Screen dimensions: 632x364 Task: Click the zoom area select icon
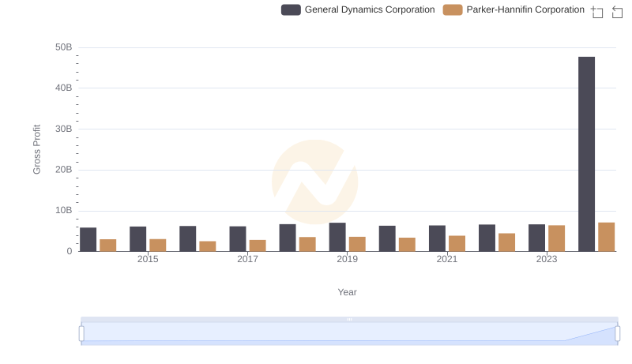pyautogui.click(x=597, y=12)
